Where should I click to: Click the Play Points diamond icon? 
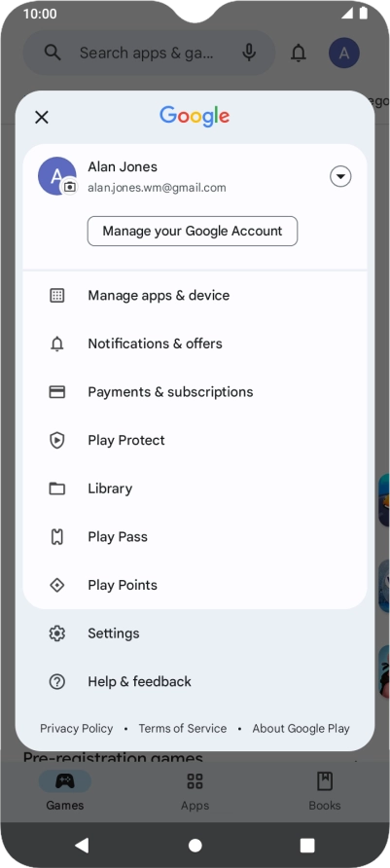pos(57,585)
